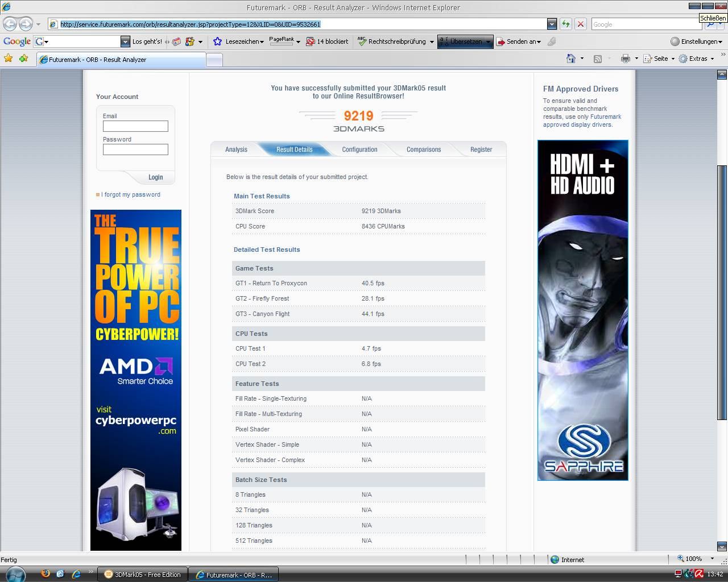
Task: Click the Firefox quick launch icon
Action: click(x=45, y=574)
